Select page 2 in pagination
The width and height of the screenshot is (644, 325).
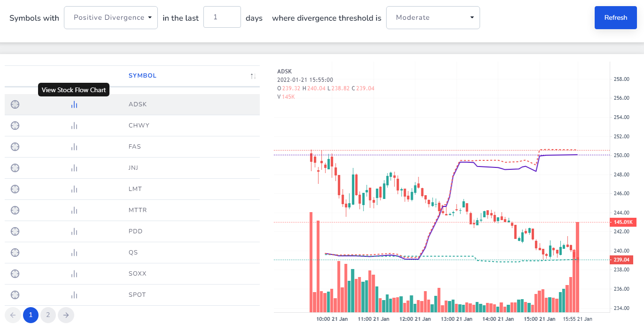48,315
